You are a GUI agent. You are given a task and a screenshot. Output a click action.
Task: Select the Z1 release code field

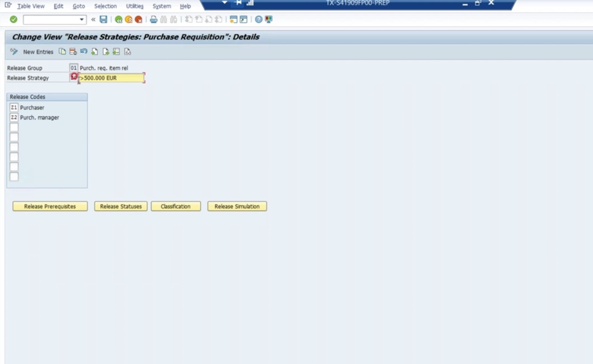(14, 107)
